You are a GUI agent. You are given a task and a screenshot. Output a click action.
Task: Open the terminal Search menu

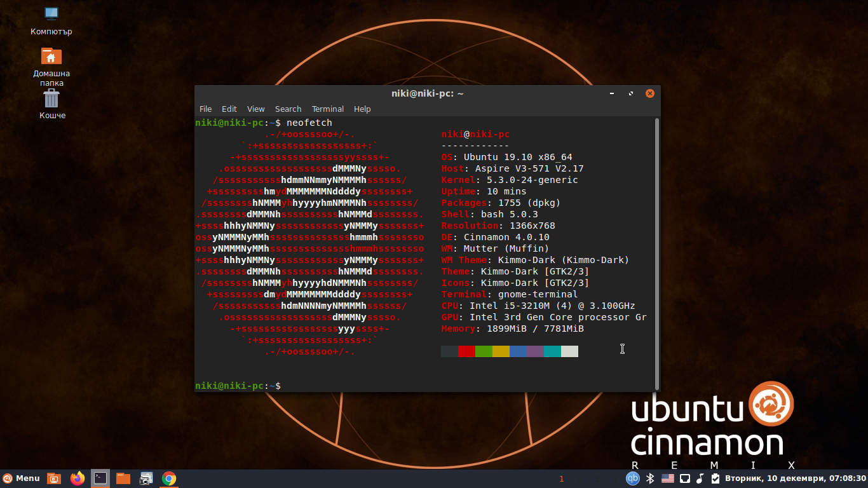(288, 109)
